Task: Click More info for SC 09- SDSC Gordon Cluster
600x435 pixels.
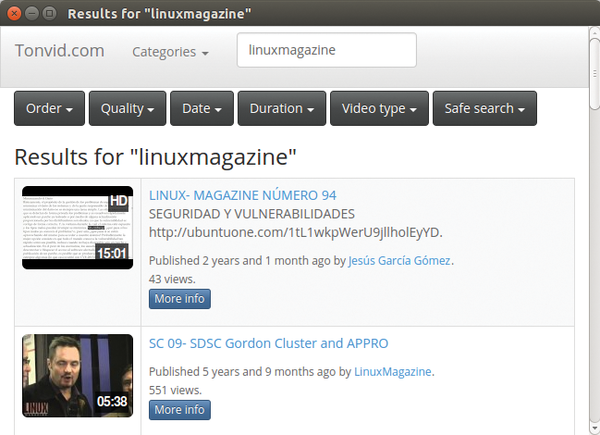Action: [179, 410]
